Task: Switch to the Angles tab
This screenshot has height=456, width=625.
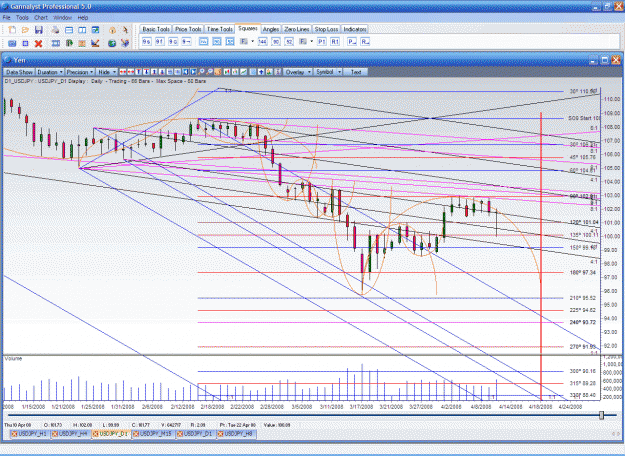Action: [271, 29]
